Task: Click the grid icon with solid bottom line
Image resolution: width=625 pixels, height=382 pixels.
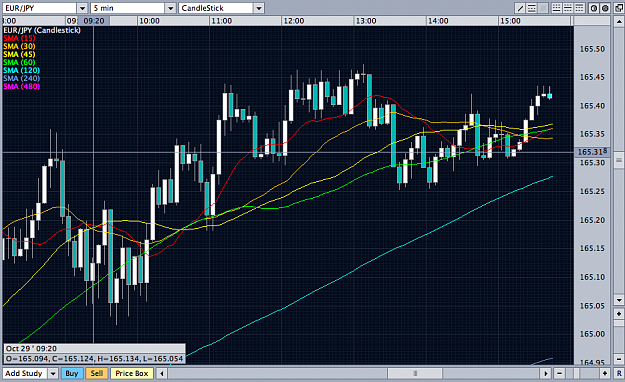Action: tap(556, 8)
